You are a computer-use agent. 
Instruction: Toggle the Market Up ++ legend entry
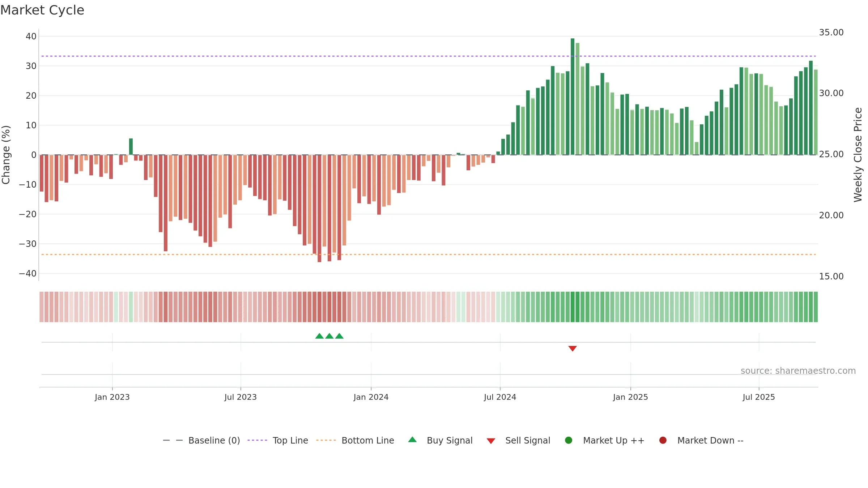pyautogui.click(x=604, y=440)
